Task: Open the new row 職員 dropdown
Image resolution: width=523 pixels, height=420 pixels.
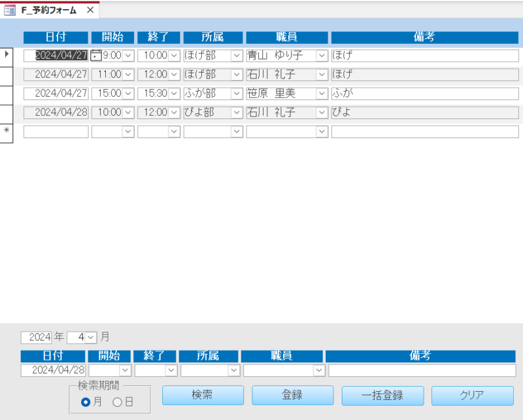Action: (322, 131)
